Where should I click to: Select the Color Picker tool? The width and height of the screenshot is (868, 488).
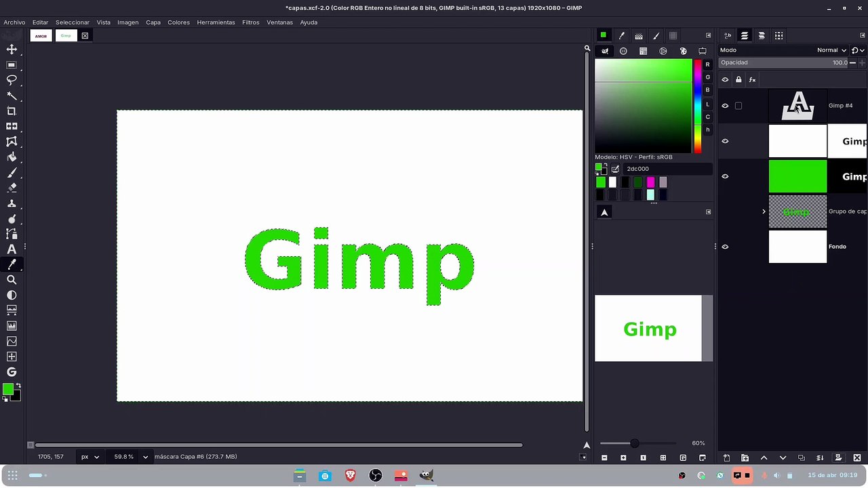pos(12,264)
